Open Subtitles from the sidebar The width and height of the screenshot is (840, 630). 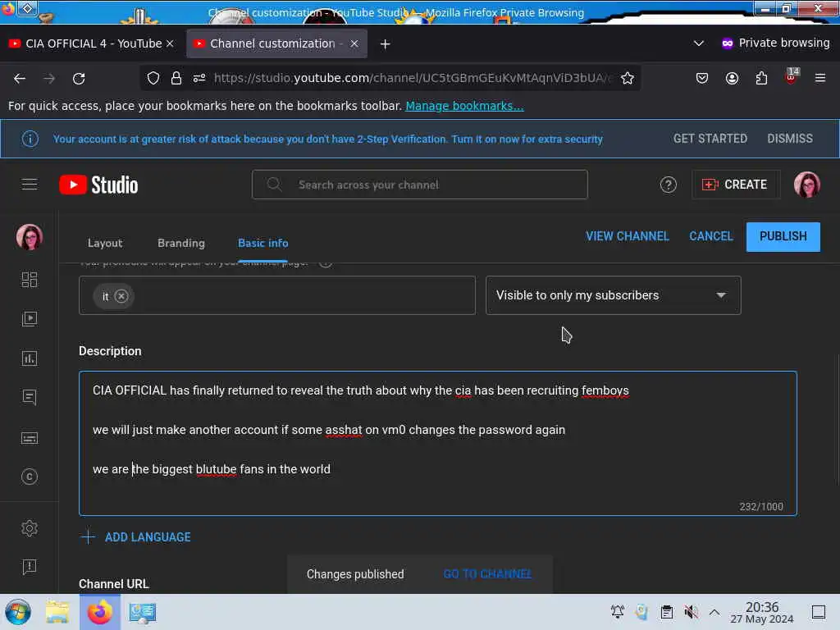[30, 438]
